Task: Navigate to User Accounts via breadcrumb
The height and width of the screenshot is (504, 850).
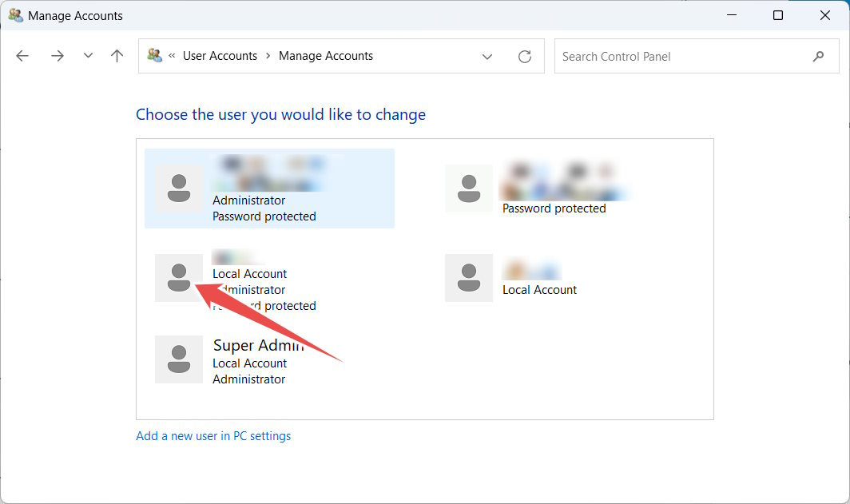Action: [220, 55]
